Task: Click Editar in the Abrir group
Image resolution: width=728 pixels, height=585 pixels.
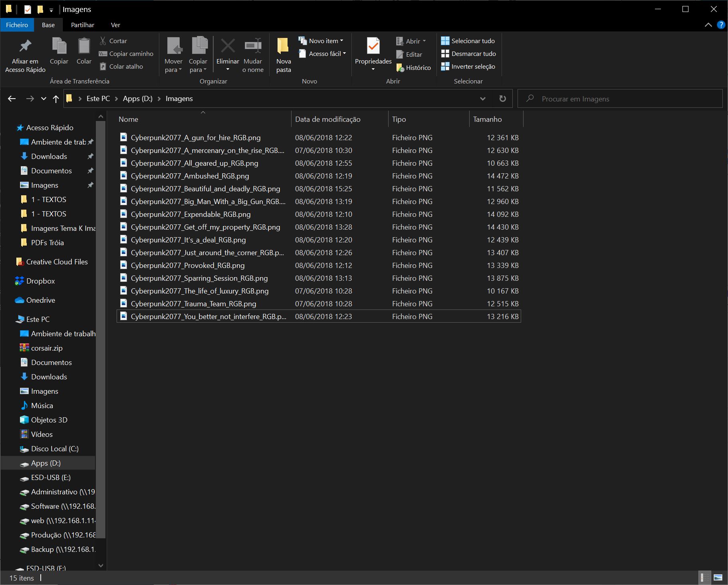Action: click(x=409, y=54)
